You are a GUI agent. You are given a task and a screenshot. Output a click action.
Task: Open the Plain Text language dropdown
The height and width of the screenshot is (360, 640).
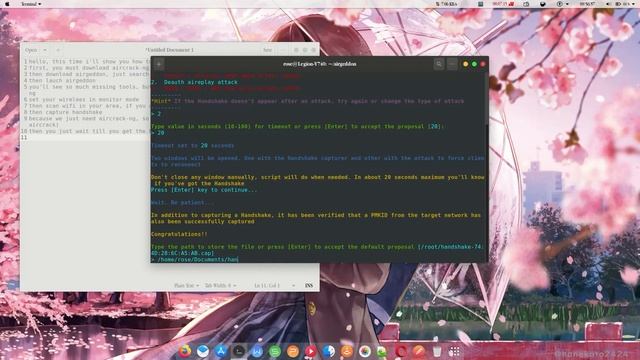tap(187, 285)
